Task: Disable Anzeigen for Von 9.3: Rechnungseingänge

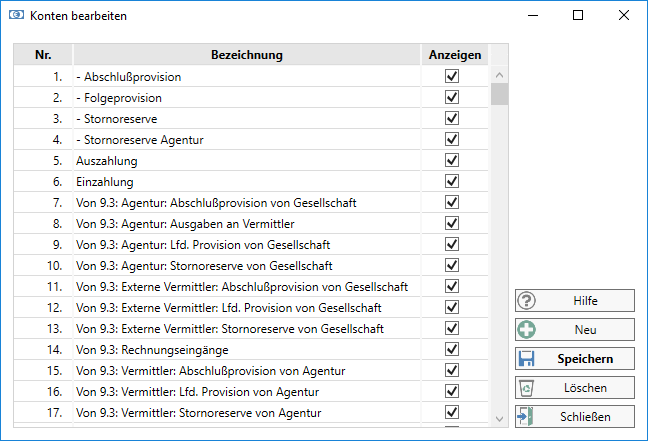Action: coord(452,350)
